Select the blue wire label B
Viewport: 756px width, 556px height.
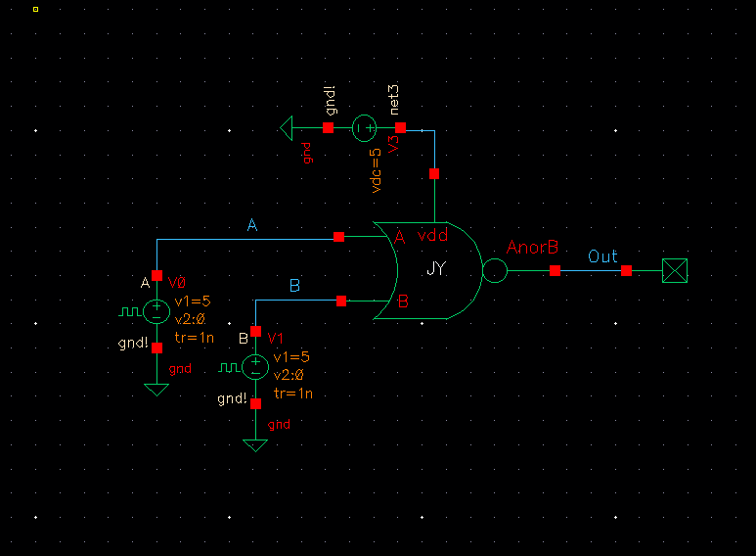[x=295, y=285]
